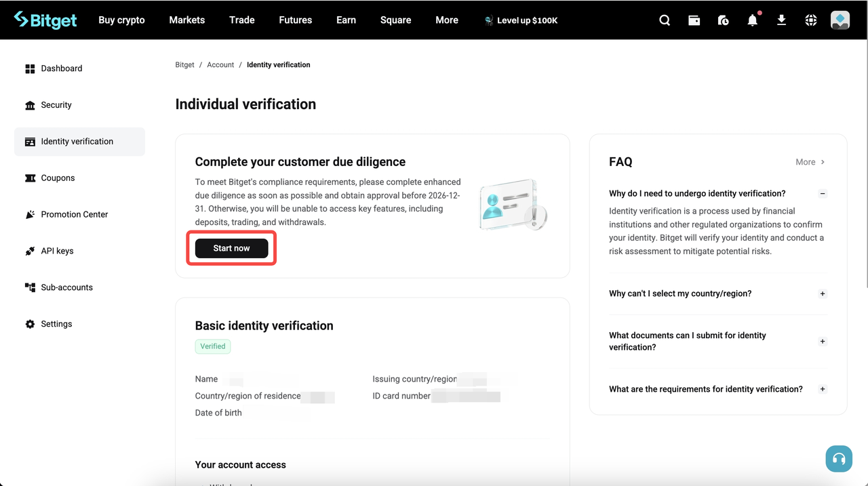Collapse the identity verification FAQ answer

822,193
